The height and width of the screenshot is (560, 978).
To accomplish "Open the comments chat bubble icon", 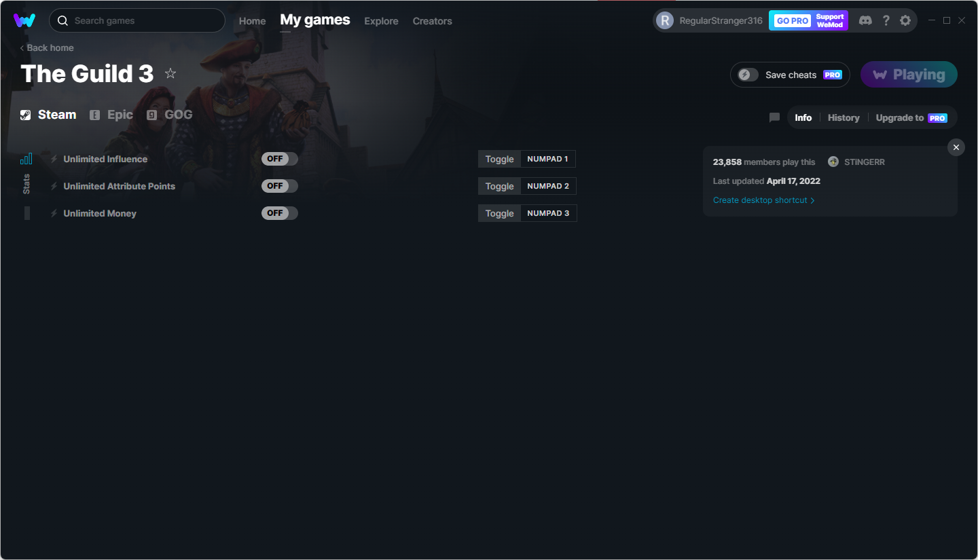I will pos(774,117).
